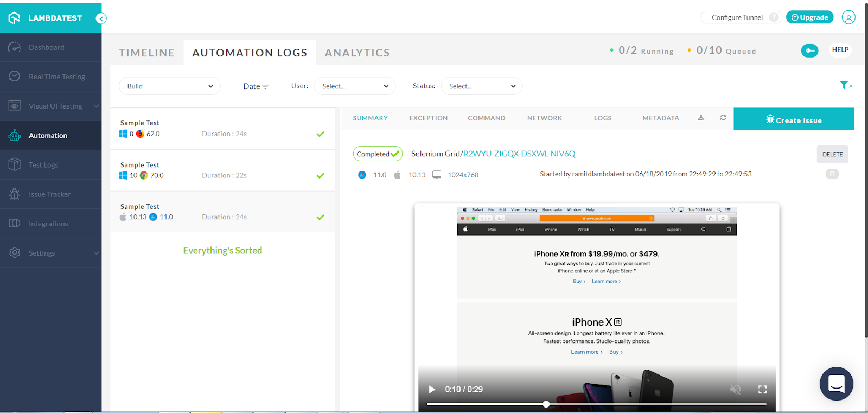Open the User select dropdown
The width and height of the screenshot is (868, 413).
click(355, 86)
